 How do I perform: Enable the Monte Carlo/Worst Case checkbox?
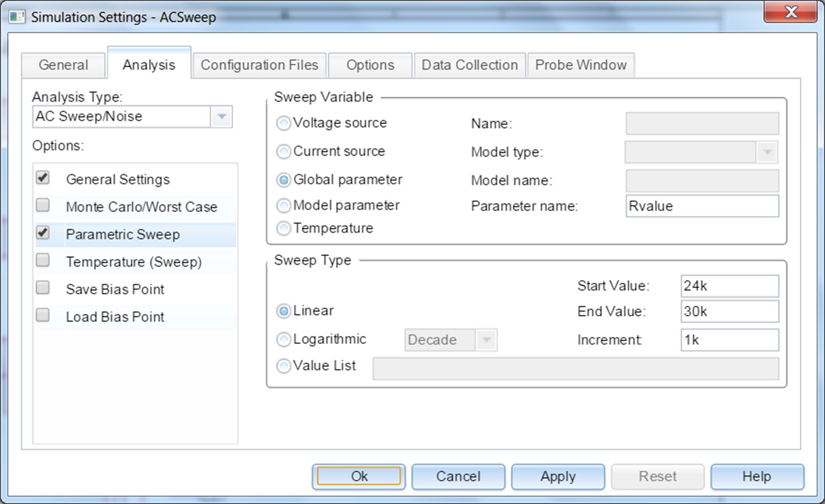tap(43, 205)
